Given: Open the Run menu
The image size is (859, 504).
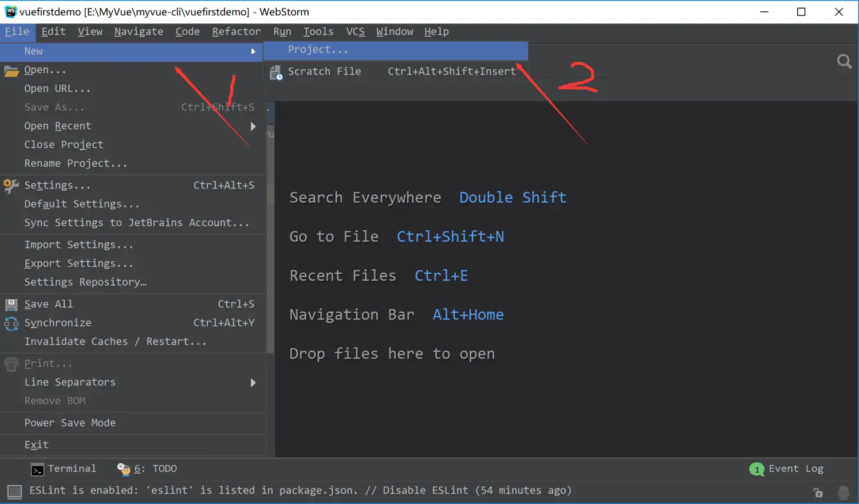Looking at the screenshot, I should pos(282,32).
